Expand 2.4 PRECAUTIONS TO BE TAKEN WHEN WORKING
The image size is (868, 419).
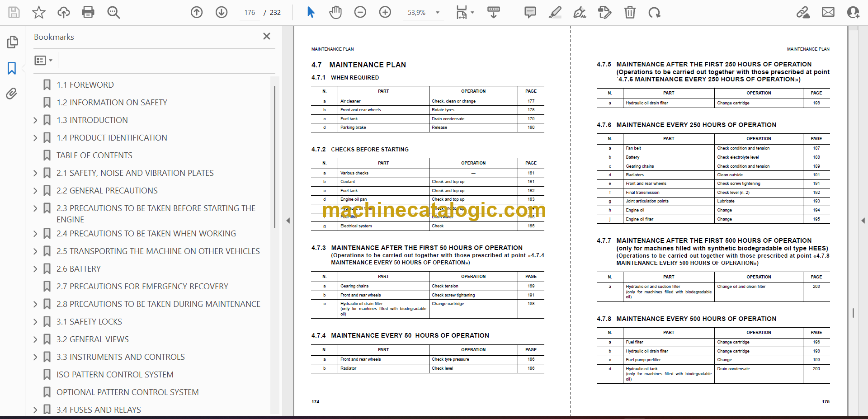(35, 234)
